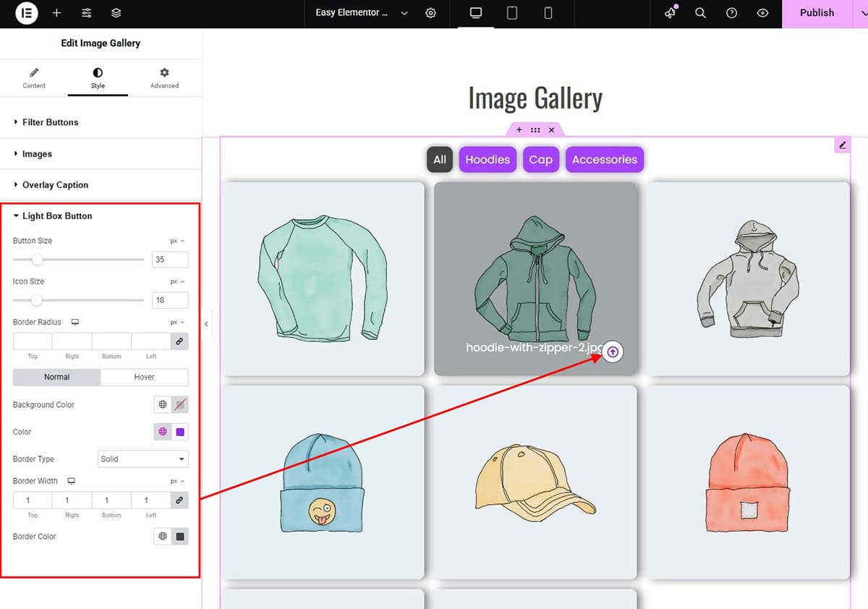Expand the Filter Buttons section
This screenshot has height=609, width=868.
101,122
